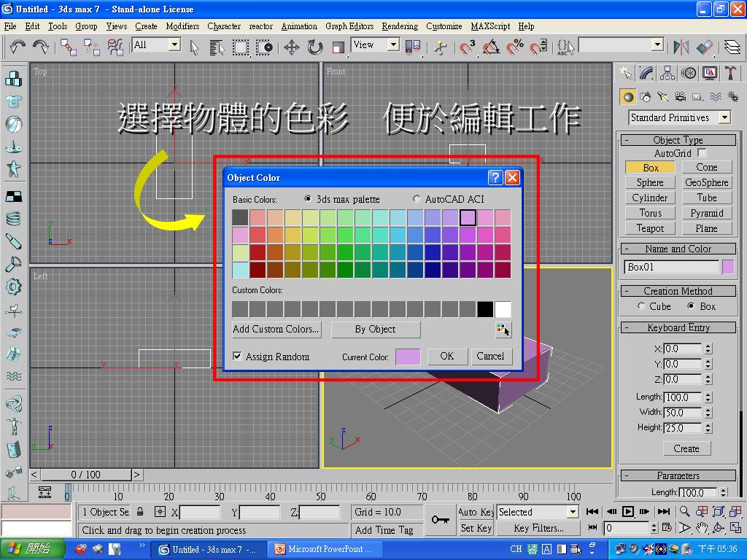Activate the Select and Uniform Scale tool

coord(338,47)
